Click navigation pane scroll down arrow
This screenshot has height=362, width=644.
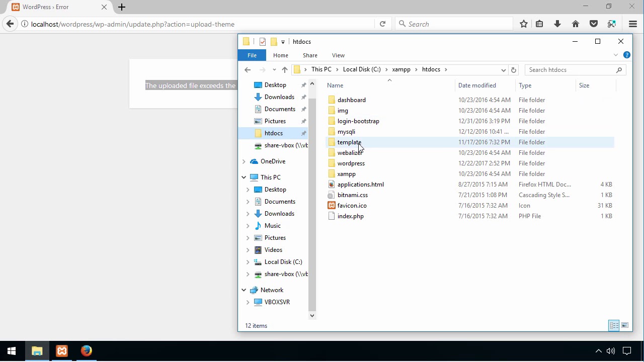coord(312,316)
